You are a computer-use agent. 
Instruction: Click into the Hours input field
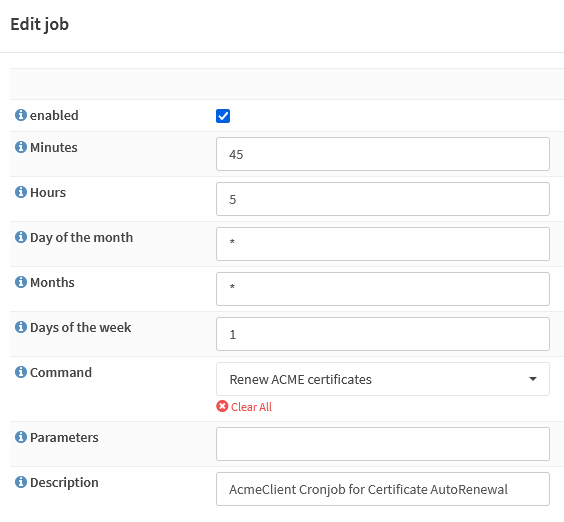(383, 199)
